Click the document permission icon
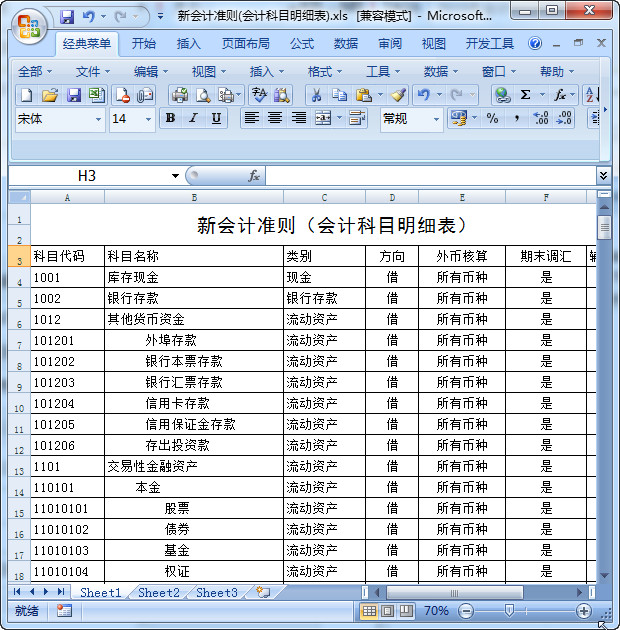Screen dimensions: 620x630 coord(122,95)
